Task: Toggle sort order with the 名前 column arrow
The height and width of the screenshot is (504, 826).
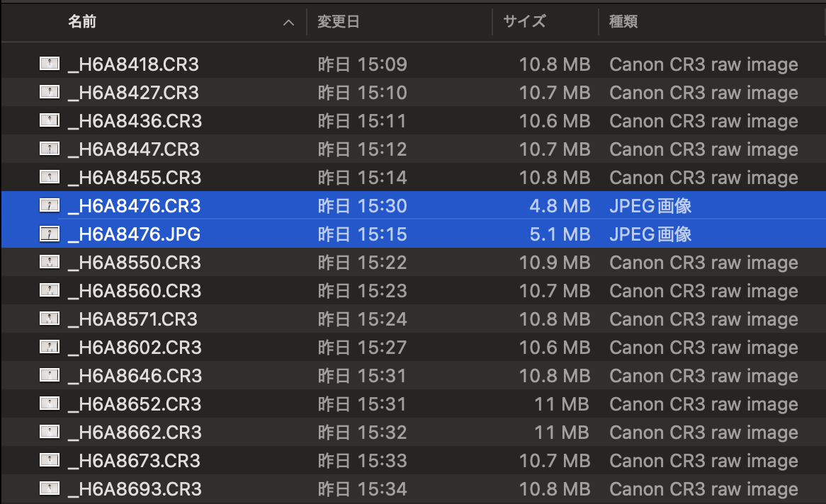Action: 288,22
